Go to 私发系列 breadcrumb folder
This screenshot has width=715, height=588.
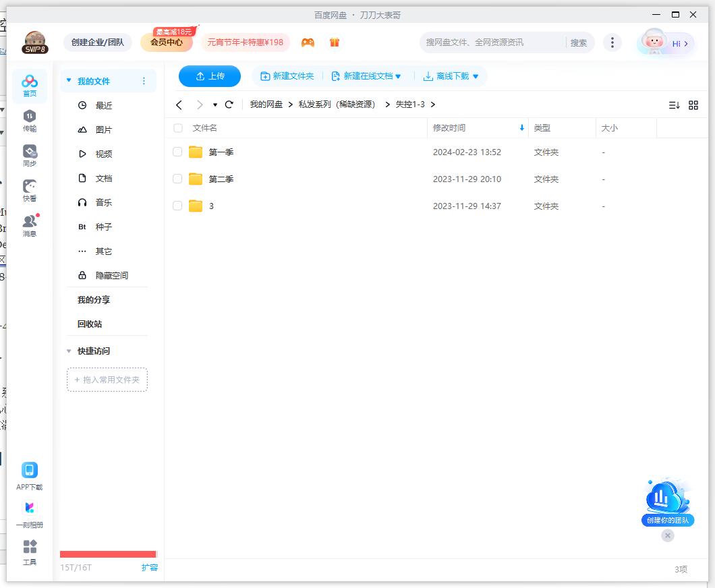click(337, 105)
